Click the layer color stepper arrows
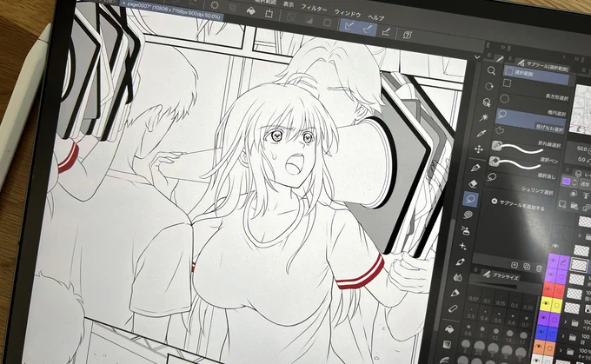This screenshot has height=364, width=591. (574, 182)
